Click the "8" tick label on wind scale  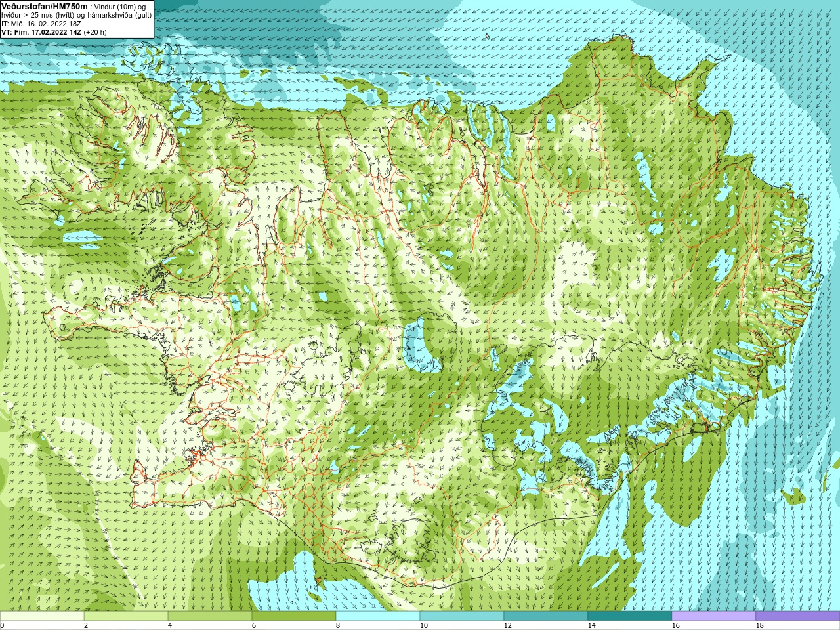[338, 625]
